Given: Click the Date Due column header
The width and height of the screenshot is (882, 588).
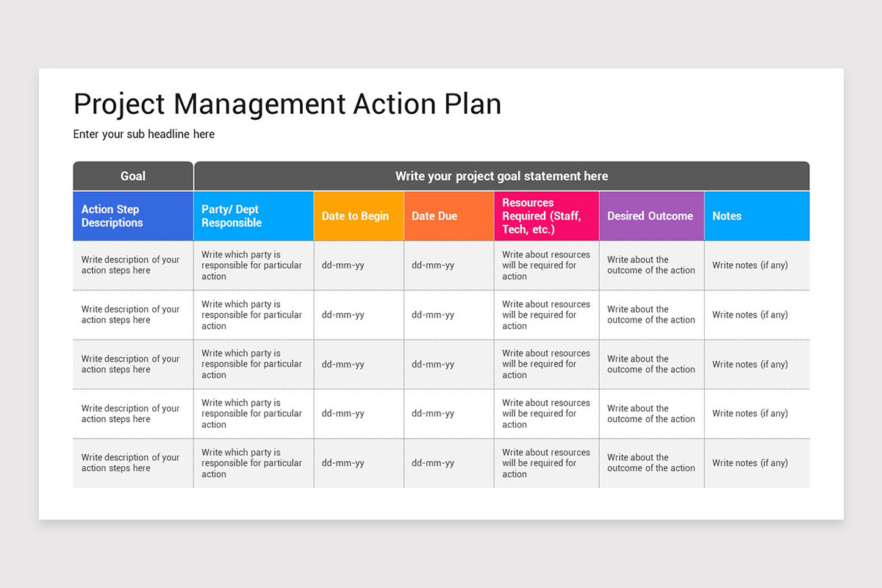Looking at the screenshot, I should pos(449,216).
